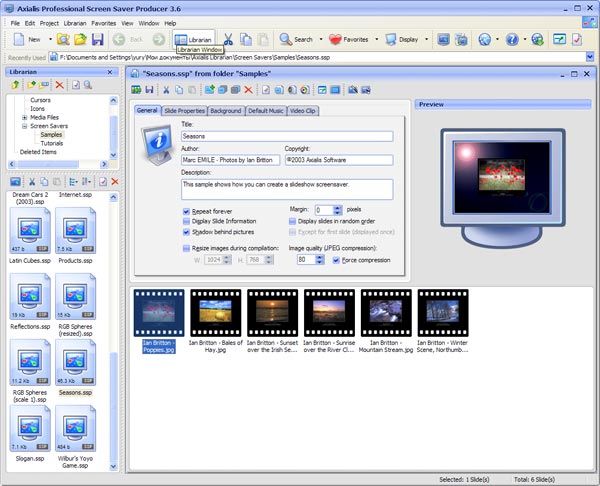Disable the Repeat forever checkbox
The image size is (600, 486).
(x=187, y=212)
